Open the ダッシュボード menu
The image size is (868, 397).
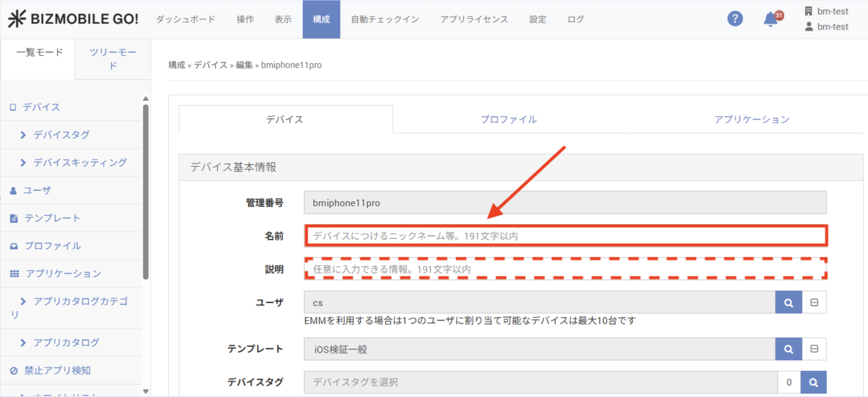(185, 19)
